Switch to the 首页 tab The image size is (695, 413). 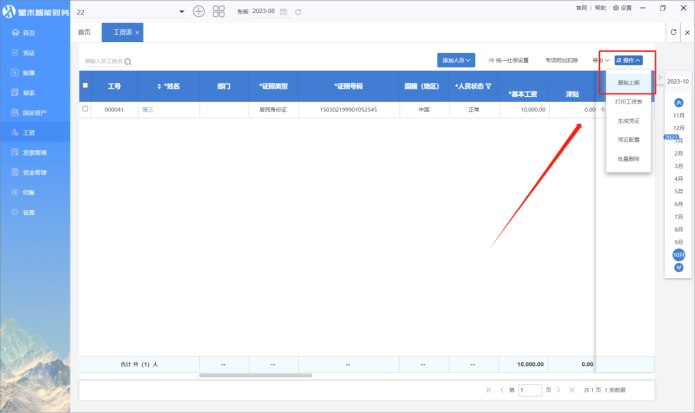tap(85, 33)
